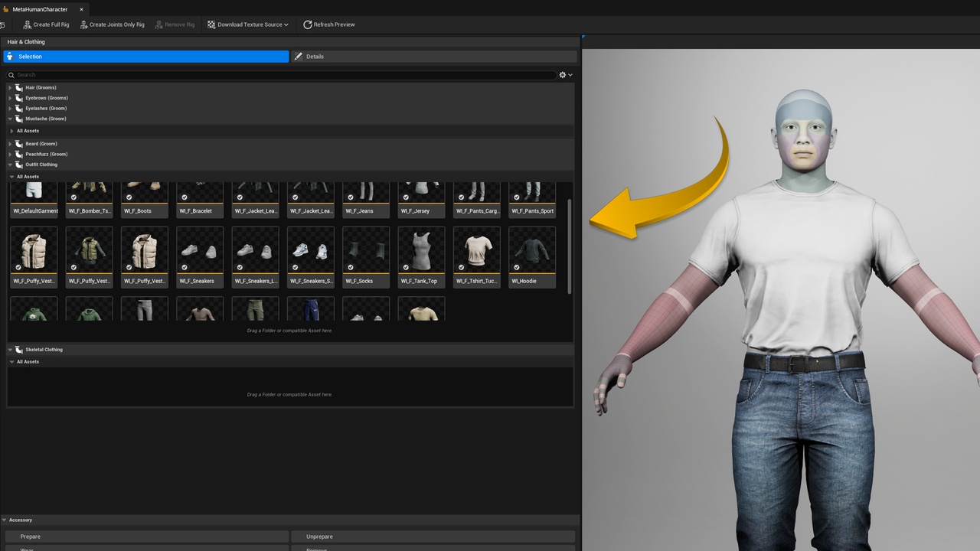980x551 pixels.
Task: Click the outfit asset grid scrollbar
Action: tap(570, 245)
